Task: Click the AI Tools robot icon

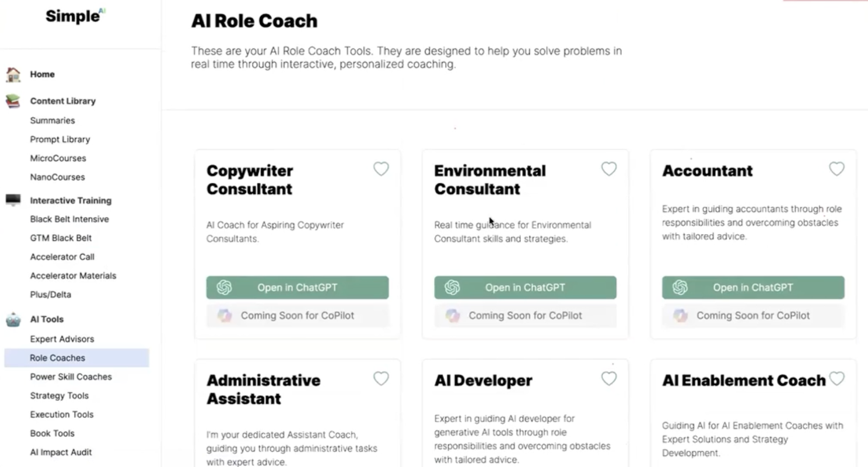Action: click(13, 319)
